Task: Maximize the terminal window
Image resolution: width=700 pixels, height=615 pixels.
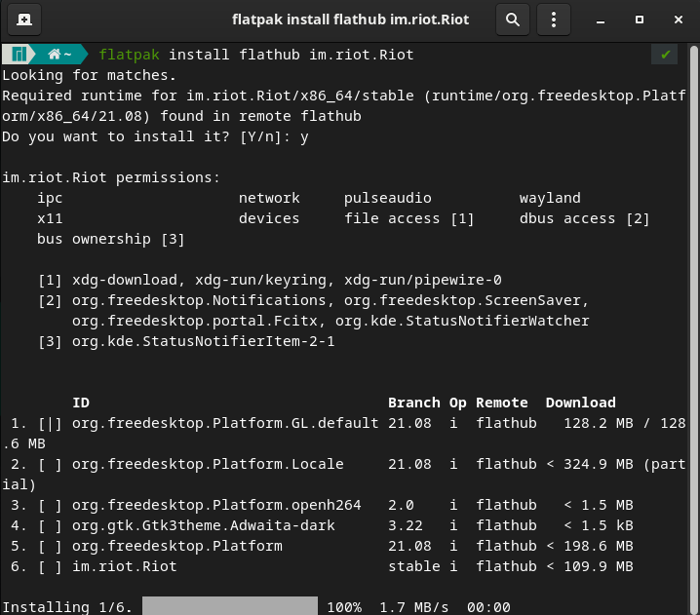Action: pos(640,19)
